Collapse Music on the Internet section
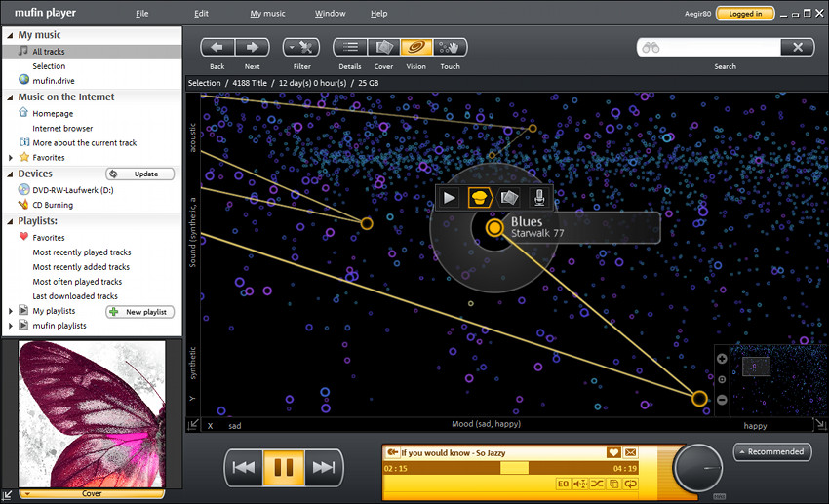 (x=10, y=97)
